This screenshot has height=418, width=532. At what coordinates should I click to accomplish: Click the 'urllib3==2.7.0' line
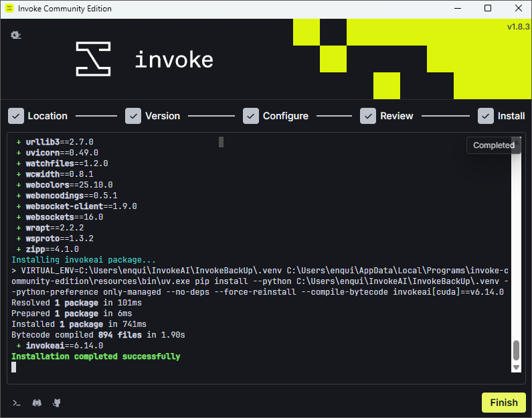[55, 142]
